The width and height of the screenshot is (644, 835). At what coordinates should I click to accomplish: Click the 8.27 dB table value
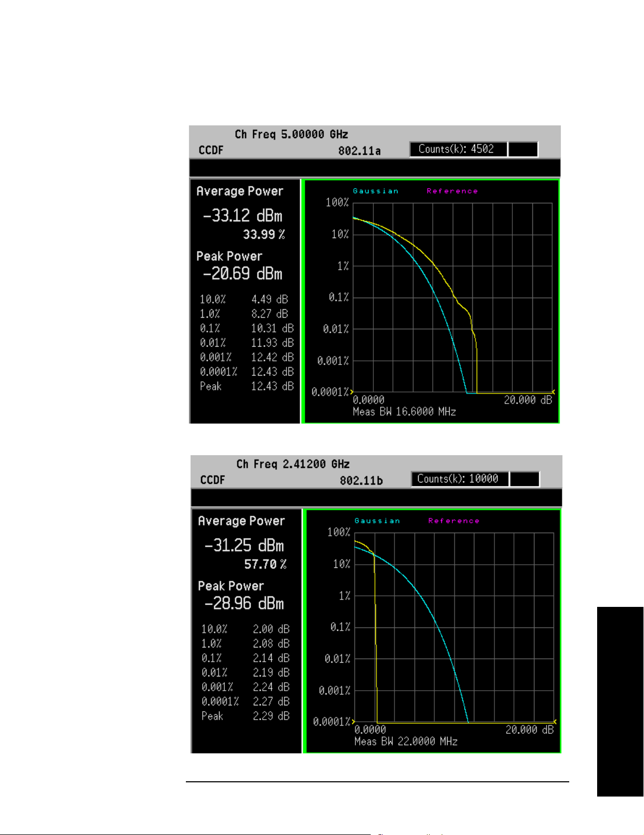click(270, 314)
